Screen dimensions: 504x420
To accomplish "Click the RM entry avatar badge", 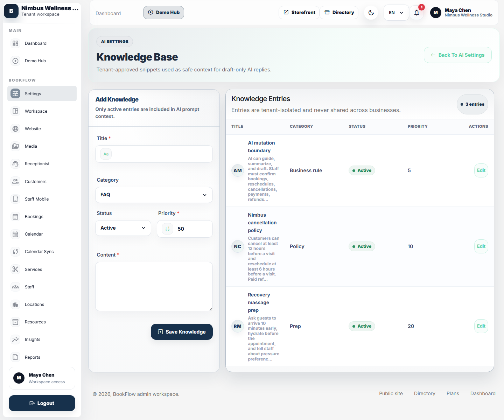I will [238, 327].
